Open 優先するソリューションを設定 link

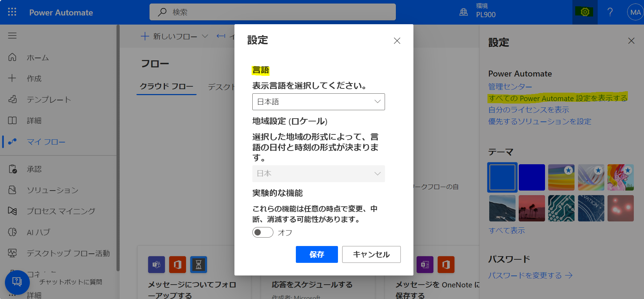540,121
